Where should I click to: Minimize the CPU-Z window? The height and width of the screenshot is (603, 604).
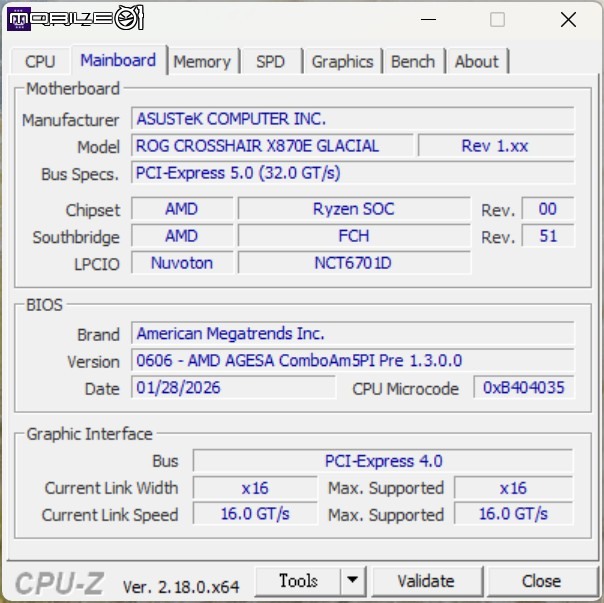(428, 19)
